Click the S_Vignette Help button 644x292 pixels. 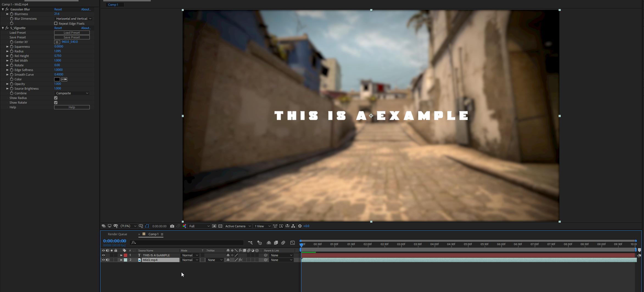(x=72, y=107)
